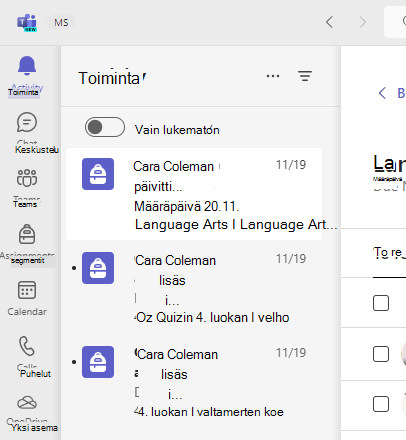Check the second checkbox in the list
The height and width of the screenshot is (440, 406).
point(381,354)
